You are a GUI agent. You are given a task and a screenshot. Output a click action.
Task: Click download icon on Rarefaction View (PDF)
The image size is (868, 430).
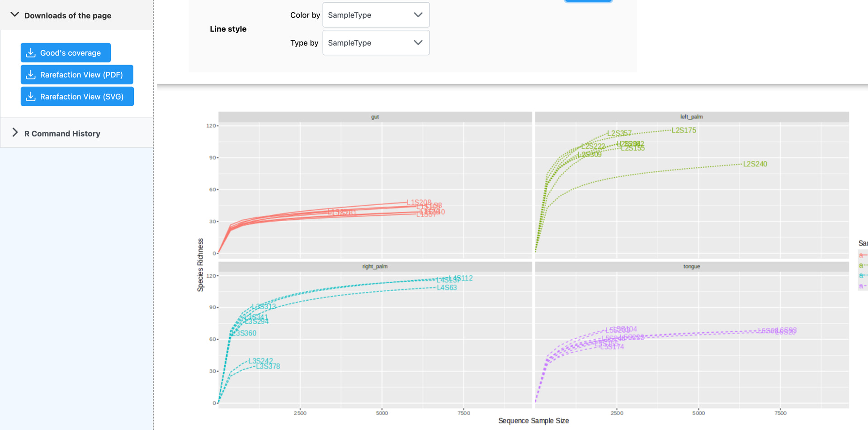tap(31, 75)
